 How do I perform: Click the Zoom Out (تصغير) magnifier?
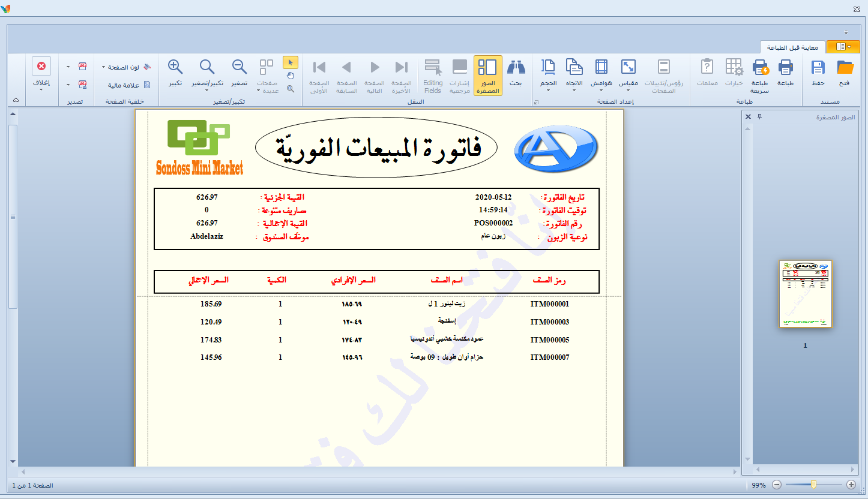[240, 68]
